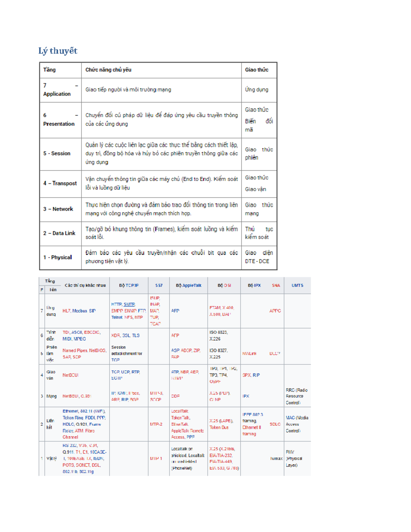Click the '1 - Physical' layer cell

[x=58, y=257]
